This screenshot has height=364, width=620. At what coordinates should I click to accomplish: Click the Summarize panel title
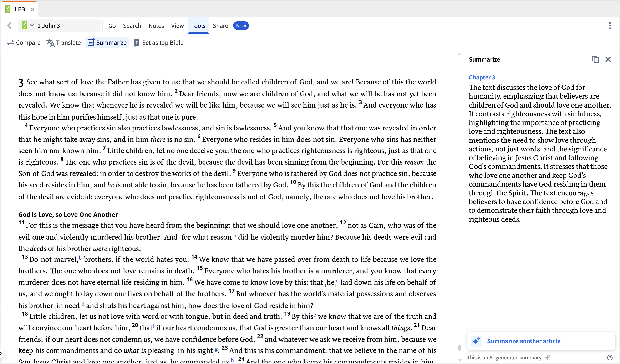pyautogui.click(x=484, y=59)
